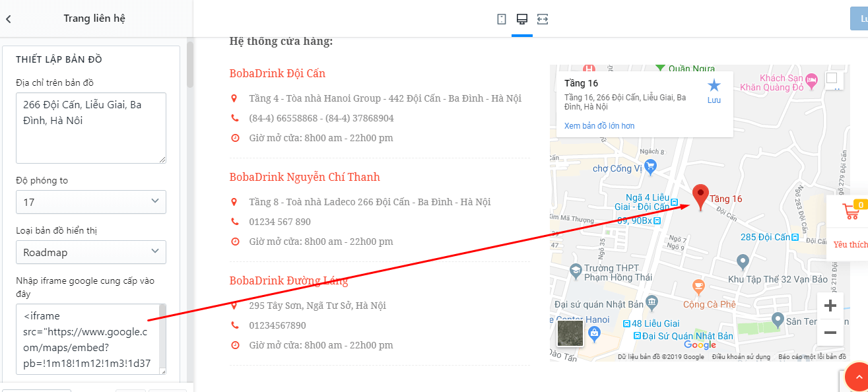868x392 pixels.
Task: Click the Lưu save button top right
Action: coord(859,18)
